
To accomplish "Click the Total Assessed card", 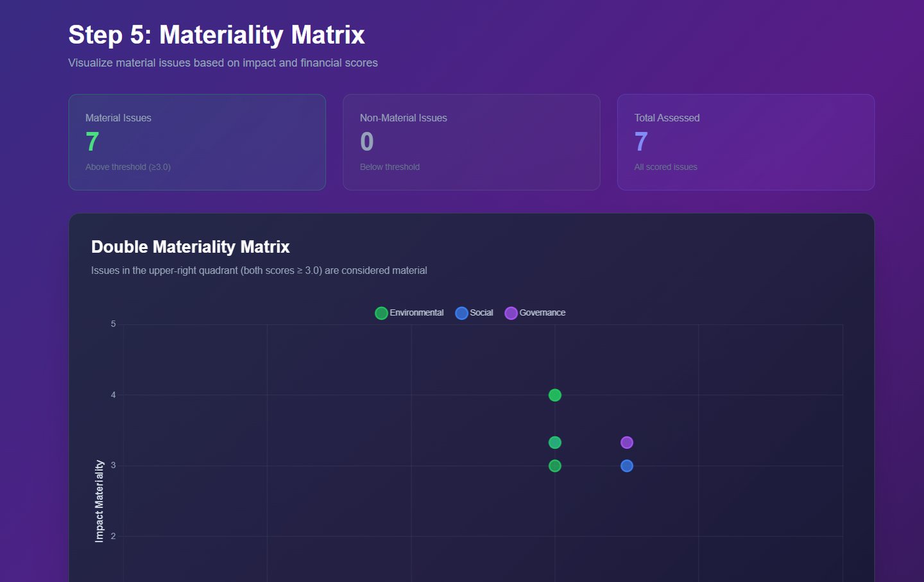I will (746, 142).
